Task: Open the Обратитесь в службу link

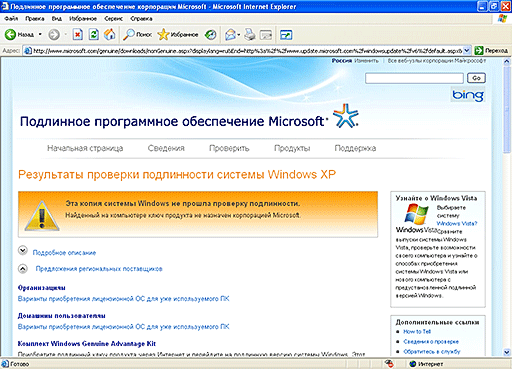Action: (432, 351)
